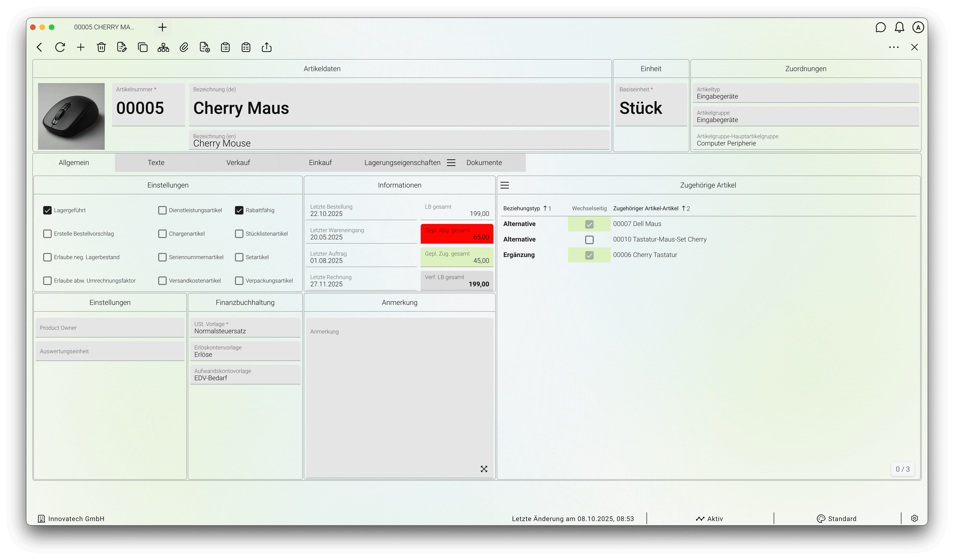Click the paperclip attachment icon
954x560 pixels.
[x=184, y=47]
